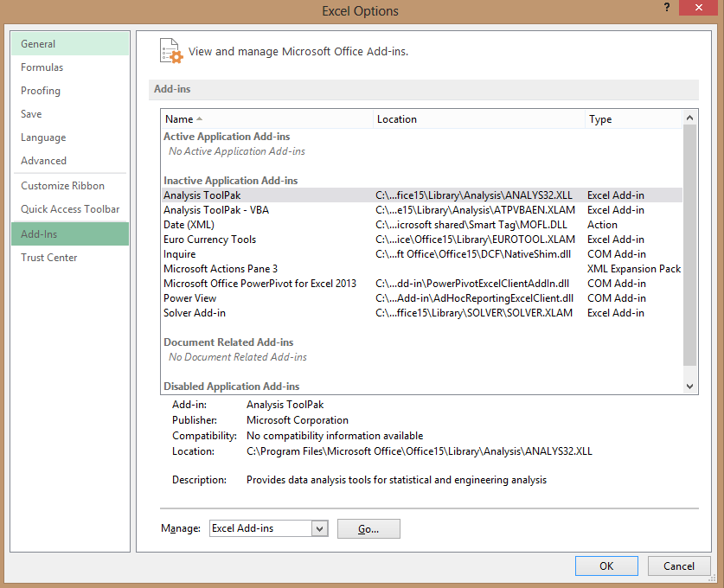This screenshot has width=724, height=588.
Task: Select the Power View add-in row
Action: 421,298
